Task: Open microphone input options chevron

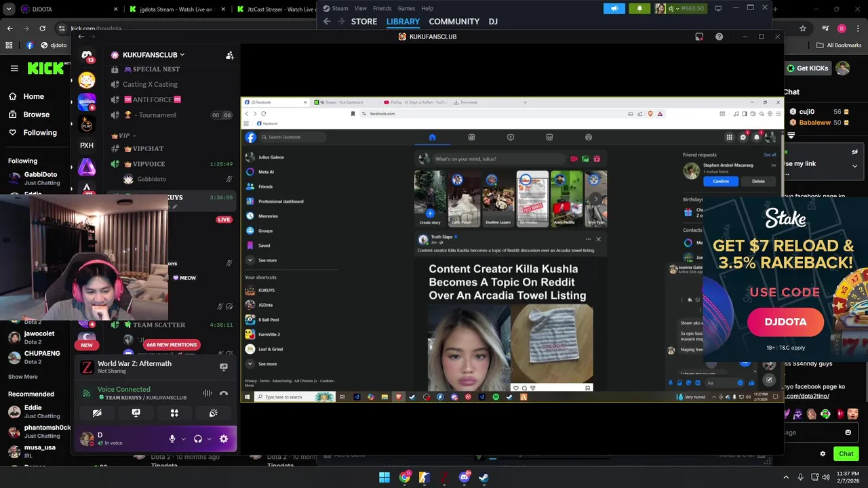Action: click(183, 439)
